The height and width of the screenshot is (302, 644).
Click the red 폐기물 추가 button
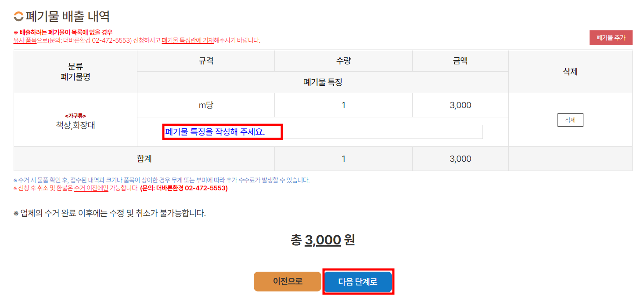pyautogui.click(x=611, y=38)
